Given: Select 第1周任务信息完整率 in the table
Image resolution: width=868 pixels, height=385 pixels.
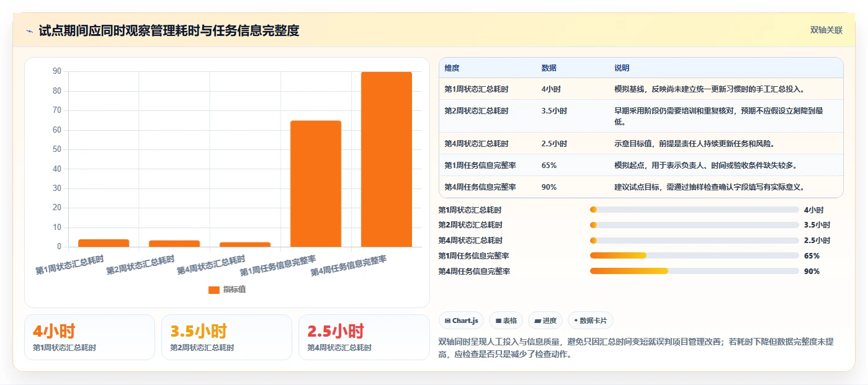Looking at the screenshot, I should [480, 166].
